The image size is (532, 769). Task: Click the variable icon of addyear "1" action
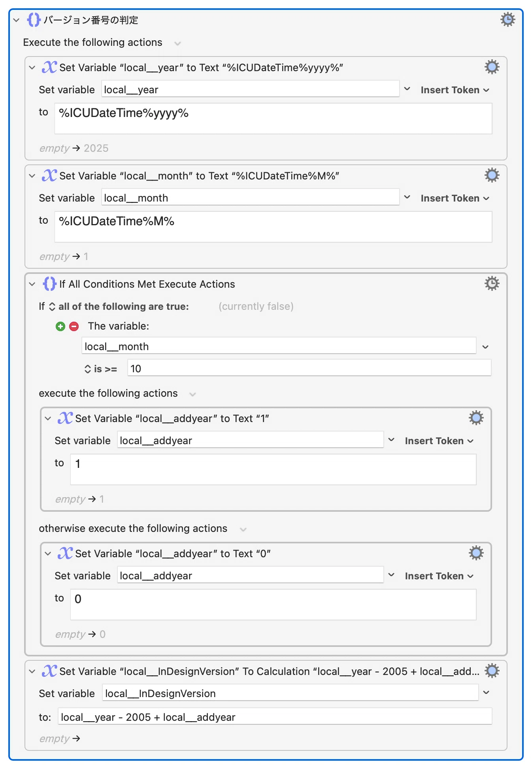65,418
